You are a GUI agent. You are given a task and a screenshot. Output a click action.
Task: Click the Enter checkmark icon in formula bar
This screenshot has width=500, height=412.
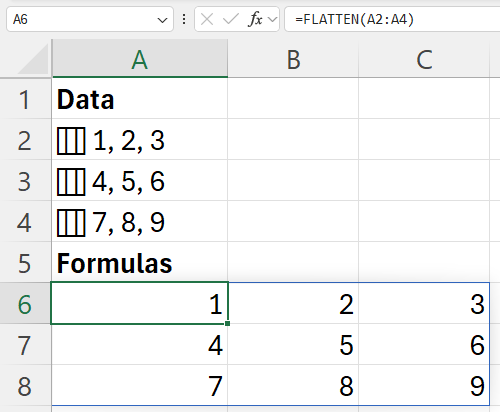231,20
